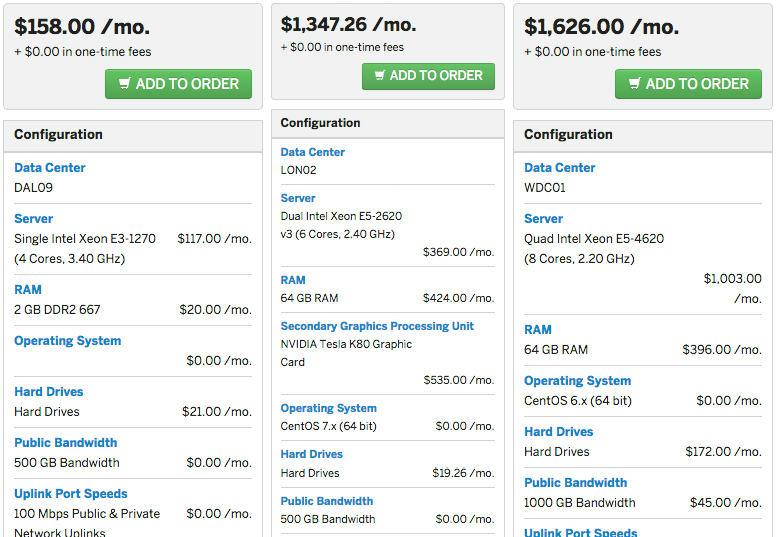Open the Data Center link for DAL09
This screenshot has height=537, width=777.
point(50,168)
